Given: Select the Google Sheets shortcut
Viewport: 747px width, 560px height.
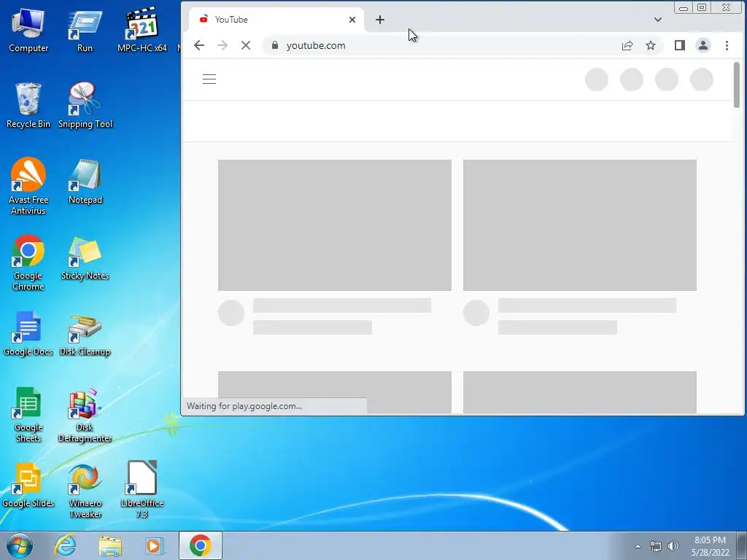Looking at the screenshot, I should tap(28, 415).
